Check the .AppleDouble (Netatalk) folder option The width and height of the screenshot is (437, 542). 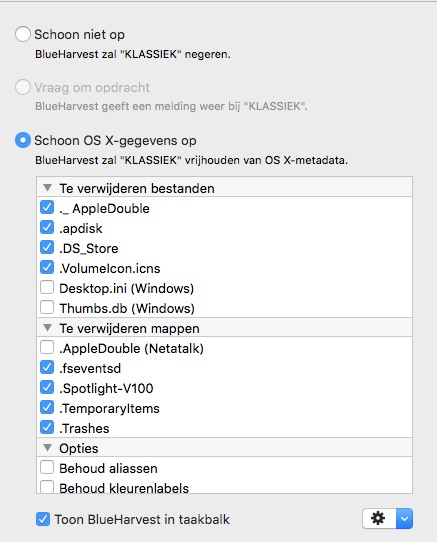click(47, 347)
